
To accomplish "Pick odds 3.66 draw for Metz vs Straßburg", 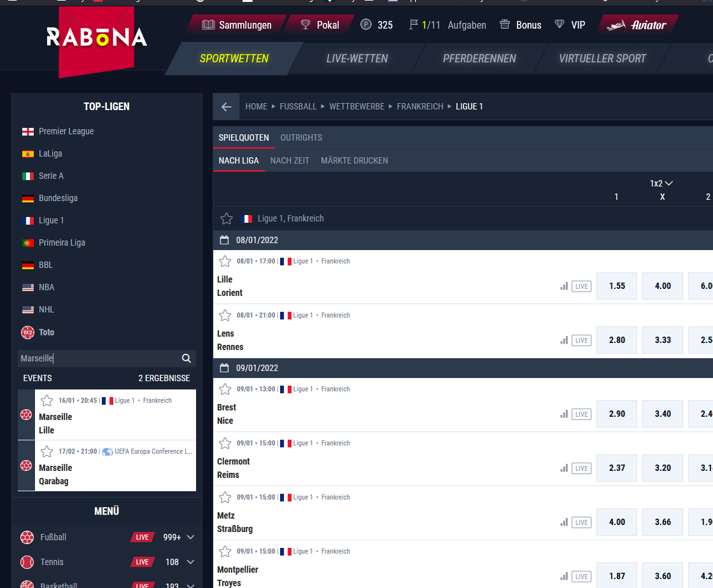I will click(x=663, y=522).
